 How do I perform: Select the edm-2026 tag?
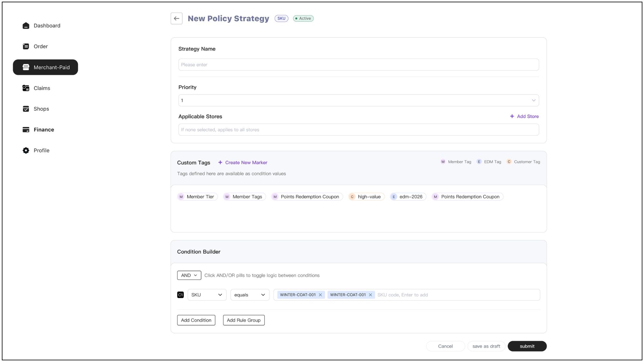click(408, 197)
